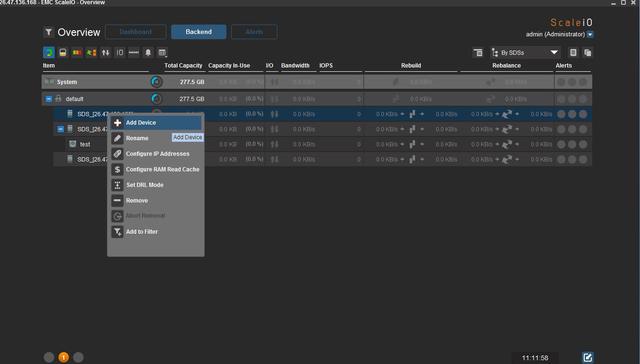Viewport: 640px width, 364px height.
Task: Click the capacity pie icon in System row
Action: click(x=156, y=82)
